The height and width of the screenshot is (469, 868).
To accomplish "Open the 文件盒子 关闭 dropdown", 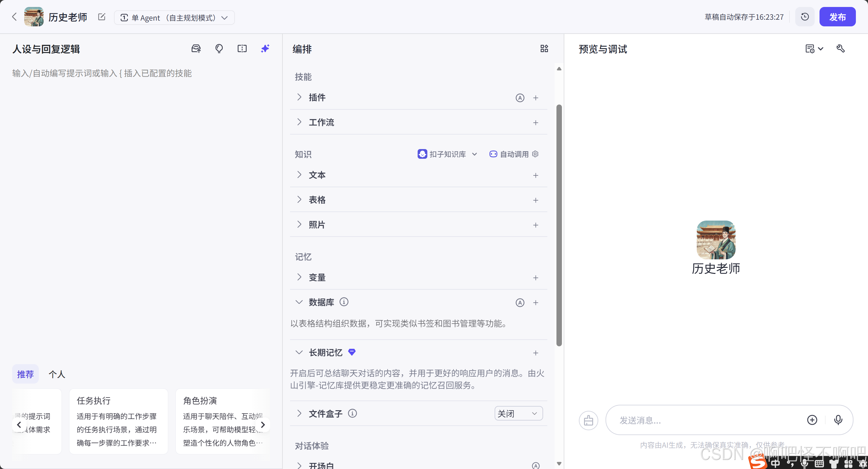I will click(x=518, y=414).
